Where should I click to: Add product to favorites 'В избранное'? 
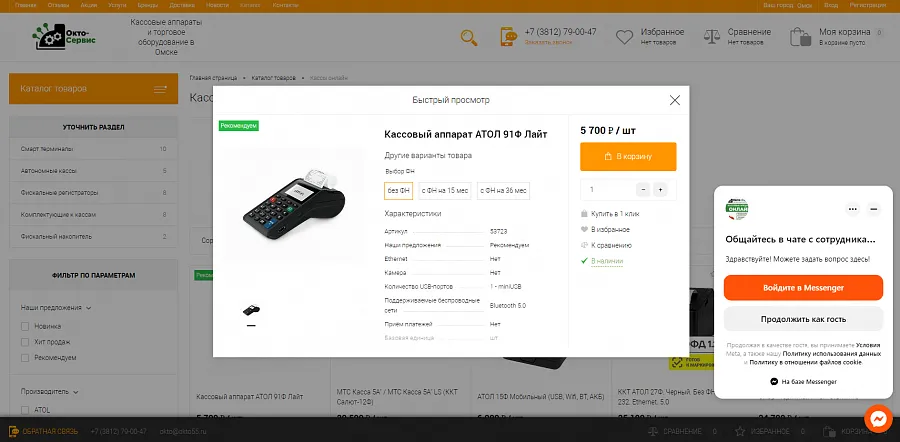pyautogui.click(x=610, y=230)
